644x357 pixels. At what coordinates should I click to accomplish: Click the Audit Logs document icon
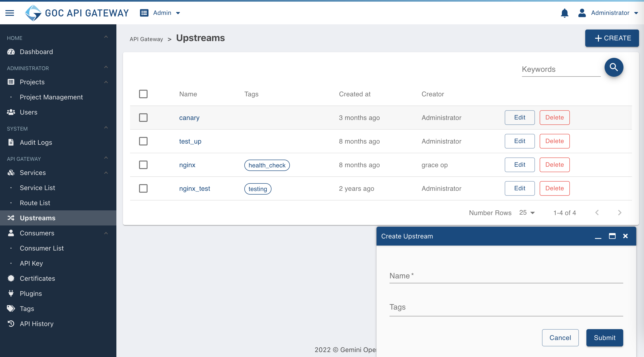(x=11, y=142)
